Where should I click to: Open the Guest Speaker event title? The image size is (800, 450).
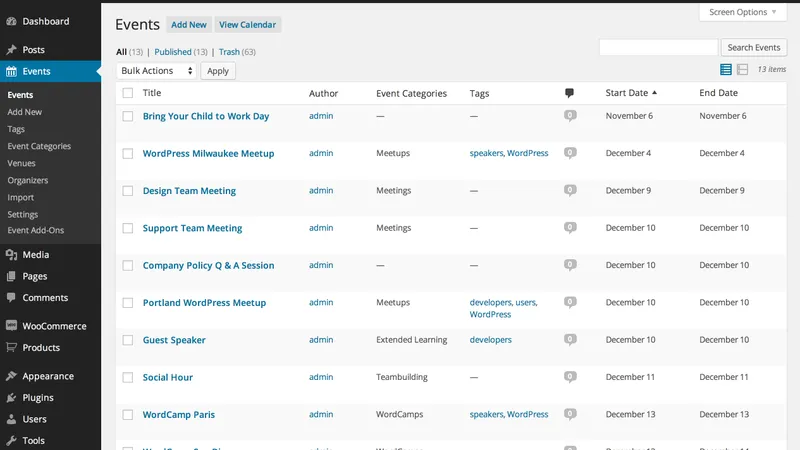[x=174, y=340]
